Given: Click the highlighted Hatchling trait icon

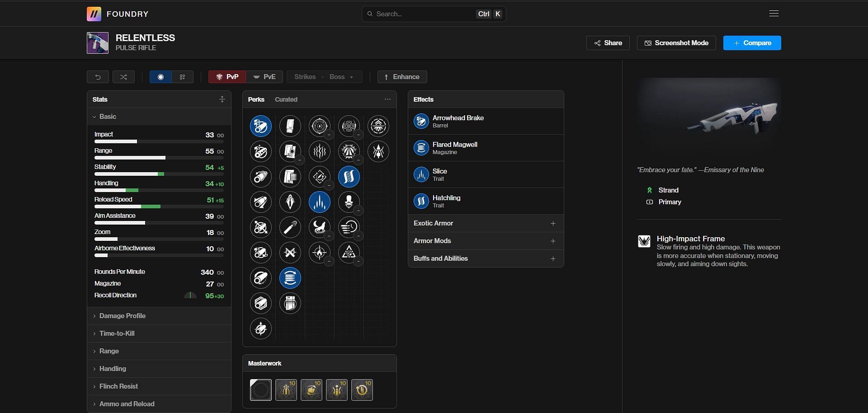Looking at the screenshot, I should click(x=349, y=177).
